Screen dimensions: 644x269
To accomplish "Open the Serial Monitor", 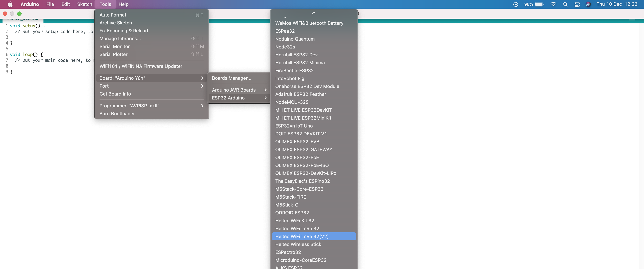I will click(x=114, y=47).
